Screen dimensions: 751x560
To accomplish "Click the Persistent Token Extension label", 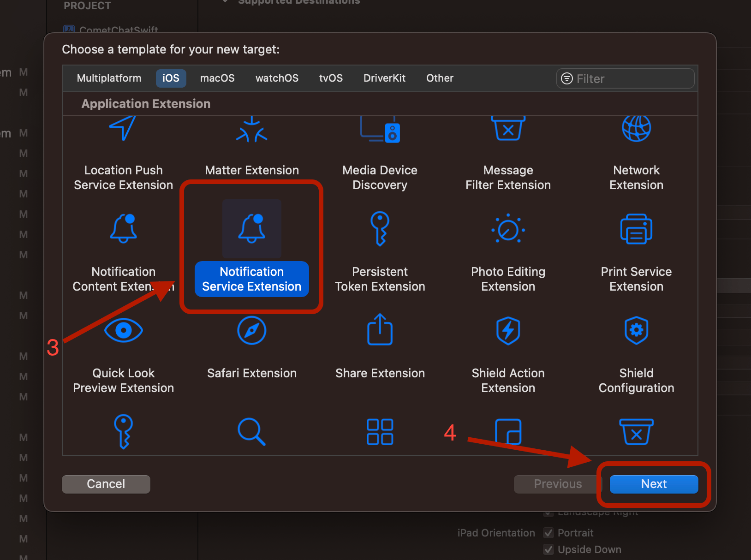I will [x=380, y=279].
